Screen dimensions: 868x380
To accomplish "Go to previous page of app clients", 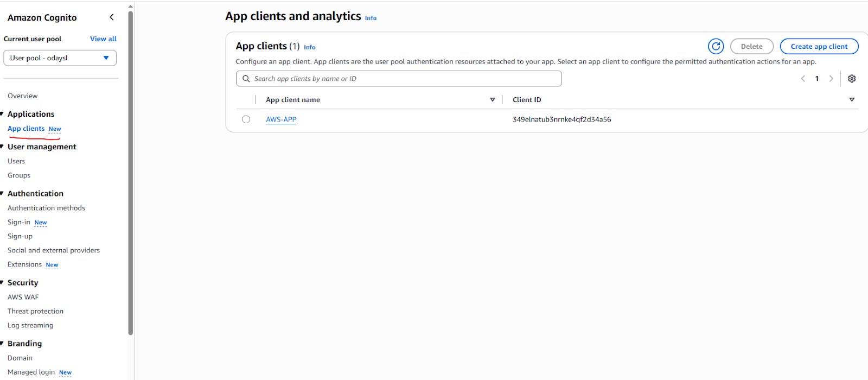I will pos(803,79).
